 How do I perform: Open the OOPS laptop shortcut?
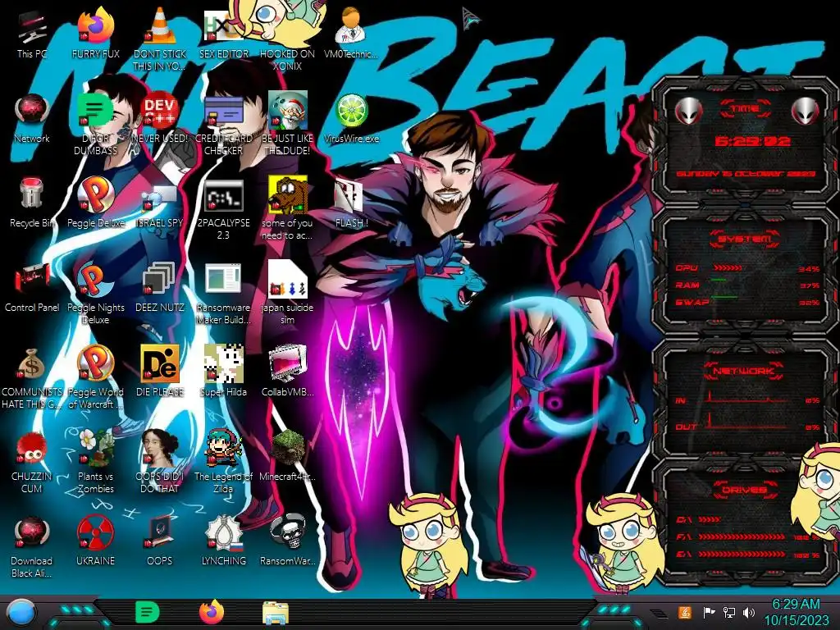click(160, 541)
